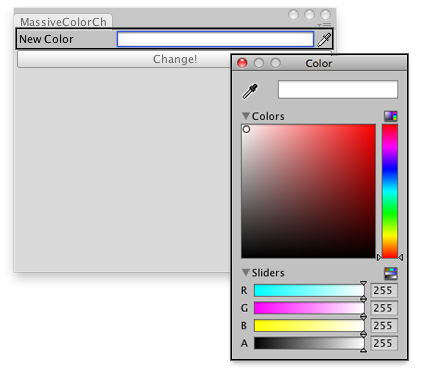The height and width of the screenshot is (369, 425).
Task: Focus the G value field showing 255
Action: 384,308
